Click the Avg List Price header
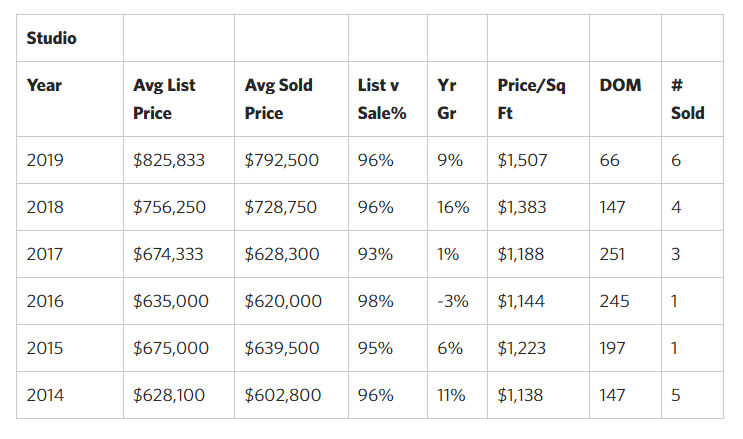 (x=165, y=99)
